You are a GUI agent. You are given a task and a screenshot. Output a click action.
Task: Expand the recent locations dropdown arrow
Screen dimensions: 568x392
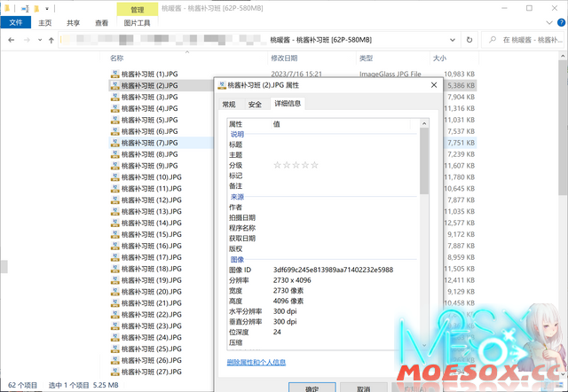pos(40,40)
